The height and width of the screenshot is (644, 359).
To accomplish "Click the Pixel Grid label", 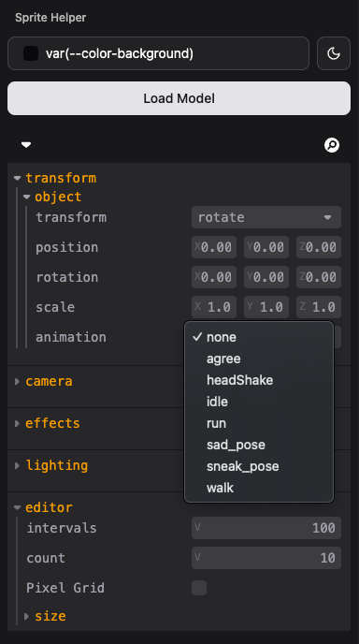I will click(x=65, y=588).
